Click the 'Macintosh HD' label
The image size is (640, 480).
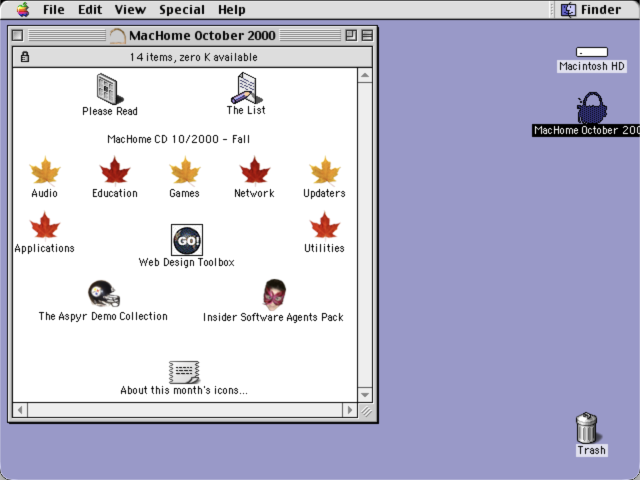(592, 66)
